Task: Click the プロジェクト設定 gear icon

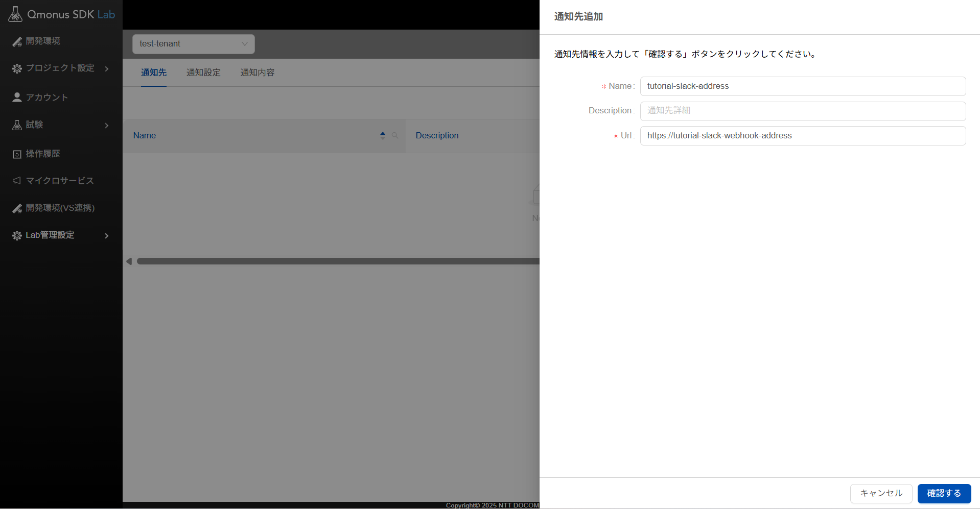Action: click(x=17, y=68)
